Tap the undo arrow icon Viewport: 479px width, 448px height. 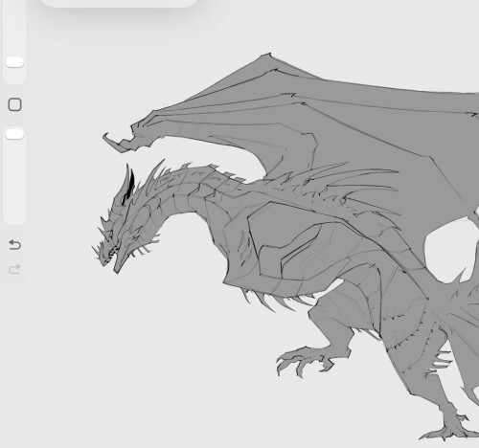click(x=14, y=245)
